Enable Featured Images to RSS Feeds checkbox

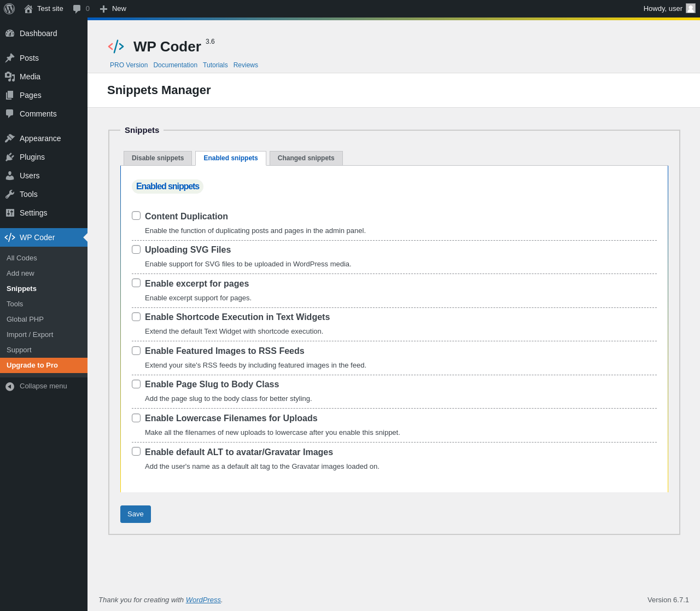click(136, 351)
